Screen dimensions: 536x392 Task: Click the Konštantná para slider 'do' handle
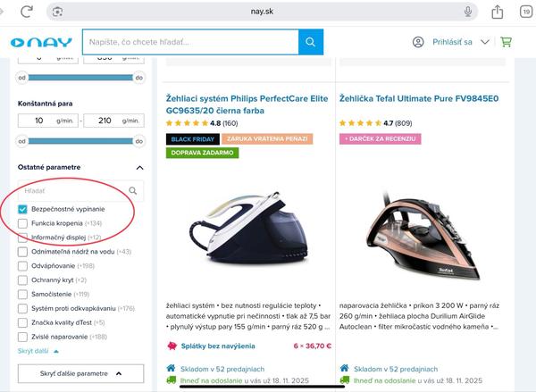point(139,141)
